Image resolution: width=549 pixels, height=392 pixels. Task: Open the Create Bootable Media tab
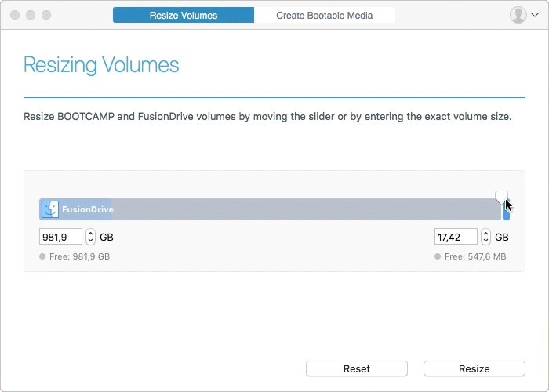[x=324, y=16]
